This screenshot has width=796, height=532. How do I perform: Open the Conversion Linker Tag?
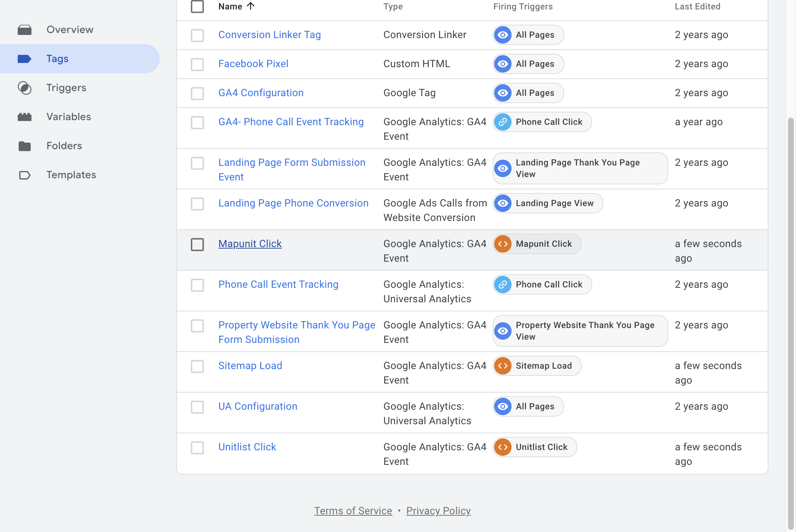(270, 35)
